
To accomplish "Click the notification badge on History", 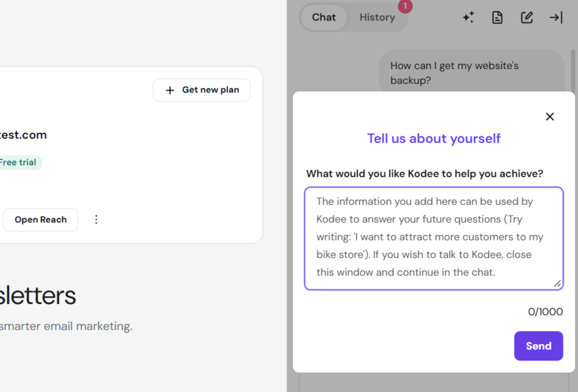I will pos(405,7).
